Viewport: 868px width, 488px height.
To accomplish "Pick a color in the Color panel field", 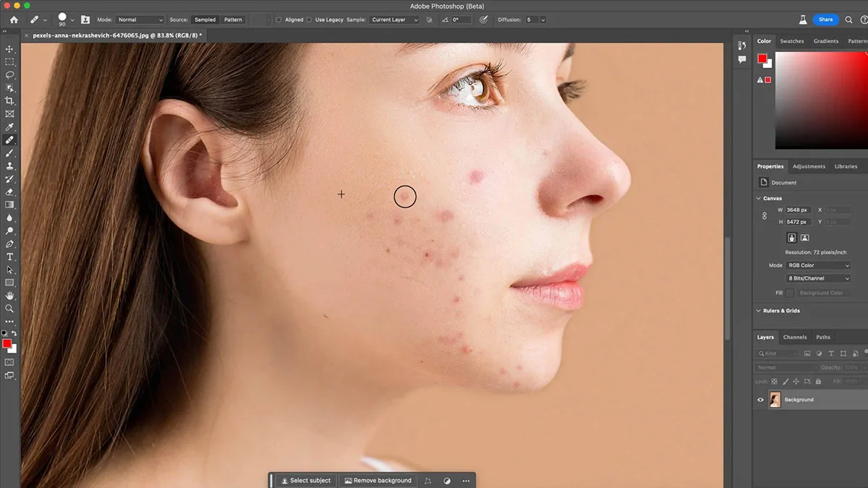I will point(821,100).
